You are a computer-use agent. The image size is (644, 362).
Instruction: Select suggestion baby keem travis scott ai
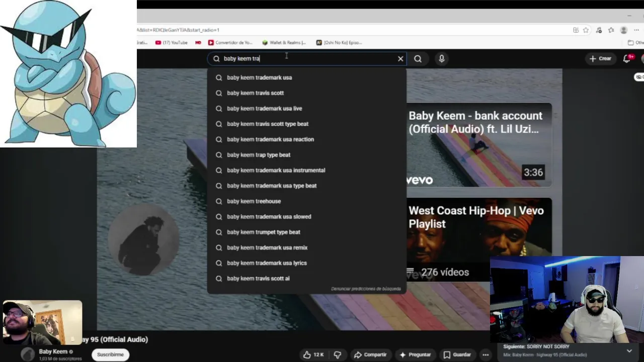click(x=307, y=279)
